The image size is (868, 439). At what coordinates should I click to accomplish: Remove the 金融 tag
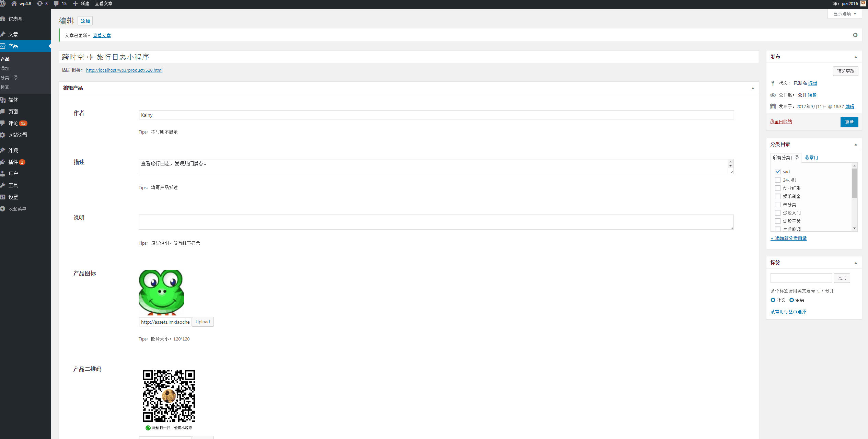click(791, 300)
